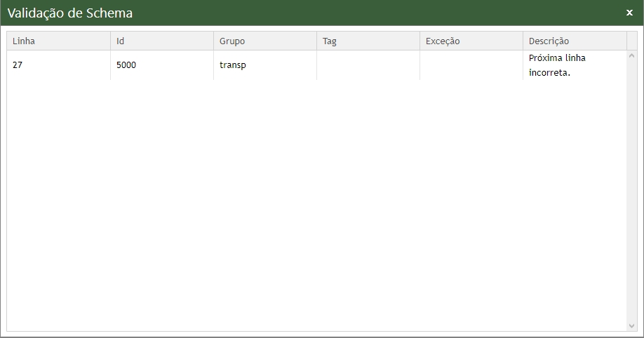Select the Grupo column header
644x338 pixels.
point(264,41)
